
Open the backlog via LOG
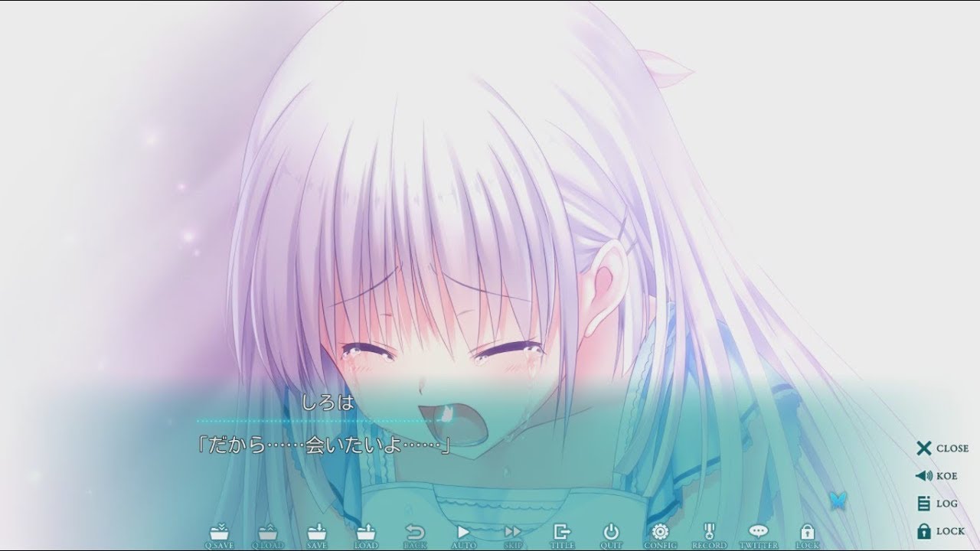click(936, 504)
